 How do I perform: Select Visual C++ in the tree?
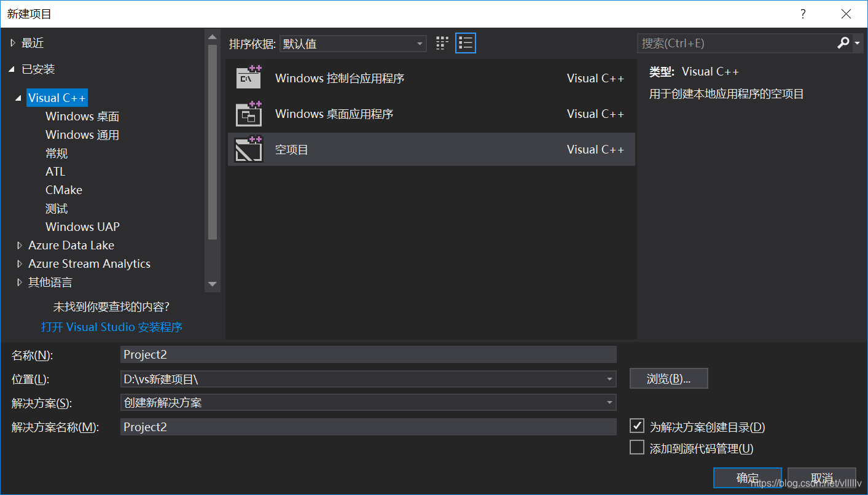[57, 98]
